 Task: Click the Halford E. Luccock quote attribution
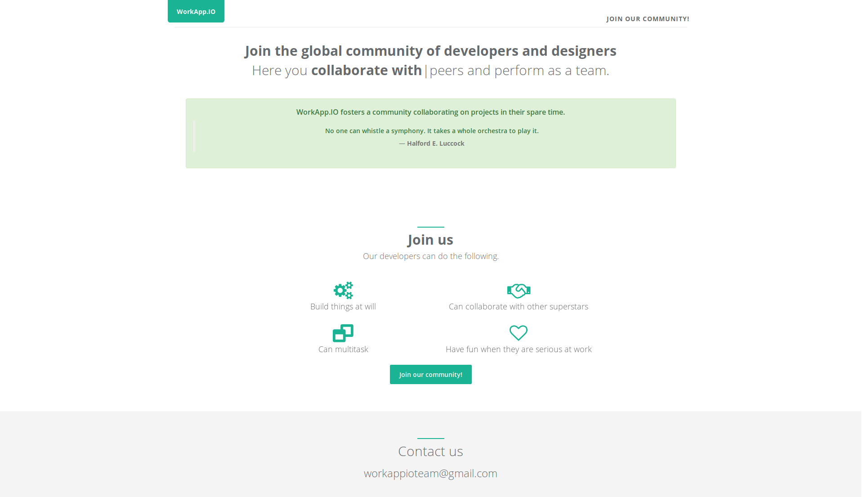click(432, 143)
